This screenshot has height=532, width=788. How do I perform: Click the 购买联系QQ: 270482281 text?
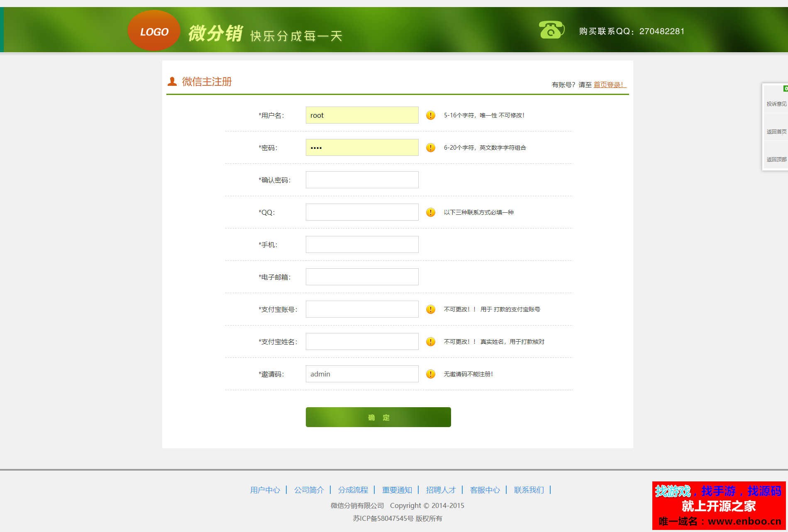(x=632, y=31)
